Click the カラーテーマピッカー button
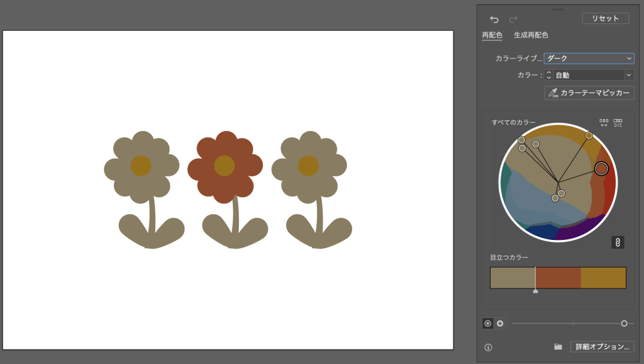Viewport: 644px width, 364px height. pos(589,93)
